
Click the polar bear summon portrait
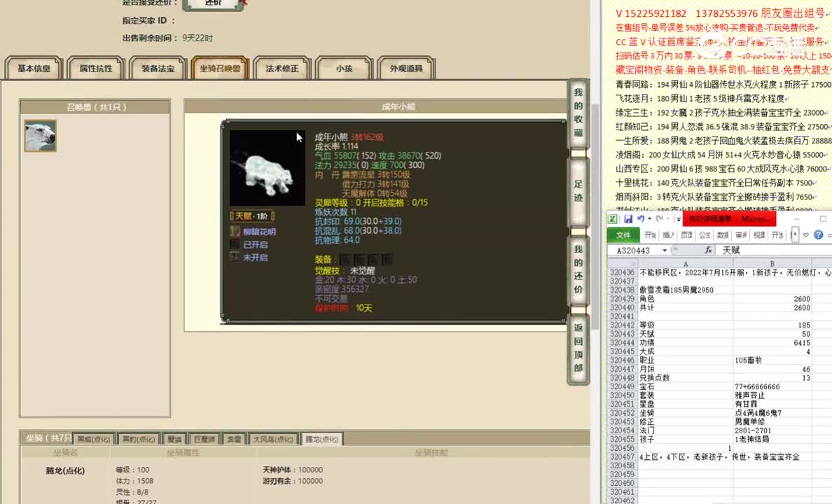pos(40,134)
